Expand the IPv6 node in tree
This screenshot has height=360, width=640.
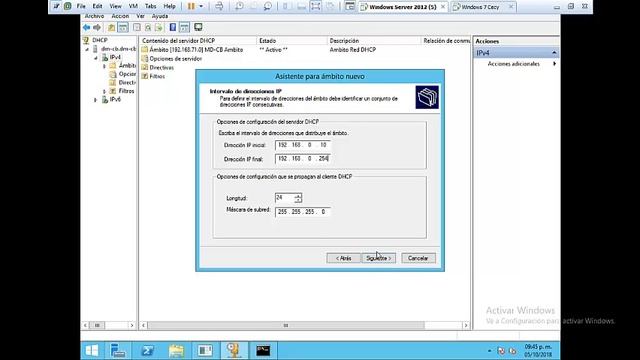(96, 100)
